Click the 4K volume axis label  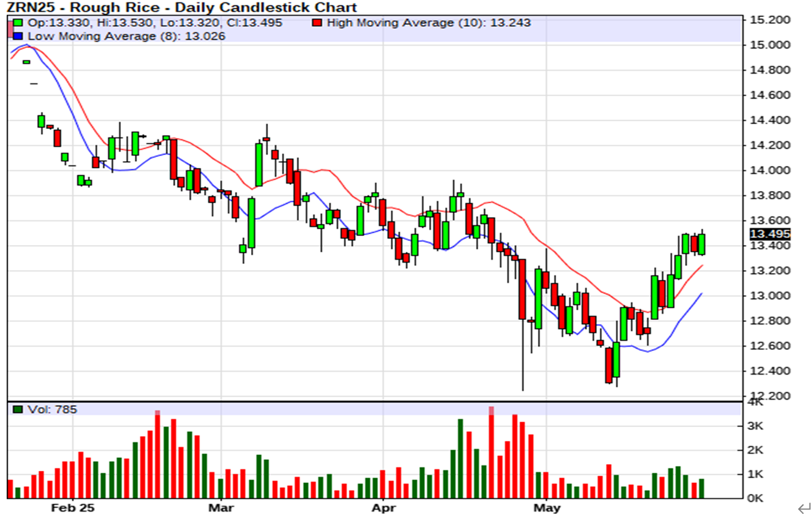pos(757,403)
